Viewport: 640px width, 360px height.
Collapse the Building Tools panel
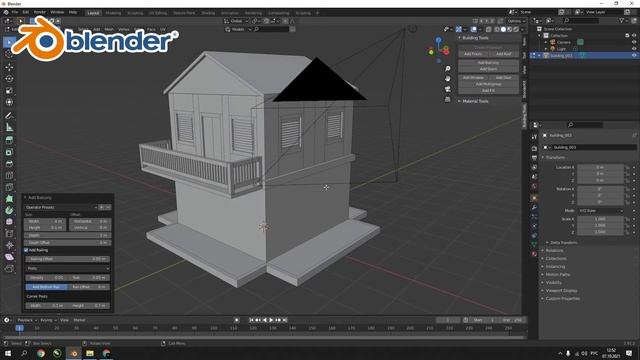click(x=459, y=38)
